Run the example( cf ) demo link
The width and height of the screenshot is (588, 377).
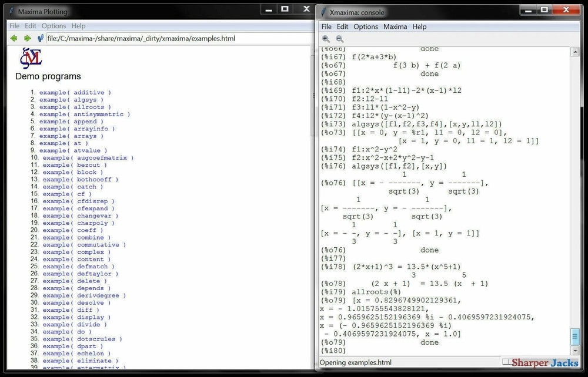pos(67,194)
